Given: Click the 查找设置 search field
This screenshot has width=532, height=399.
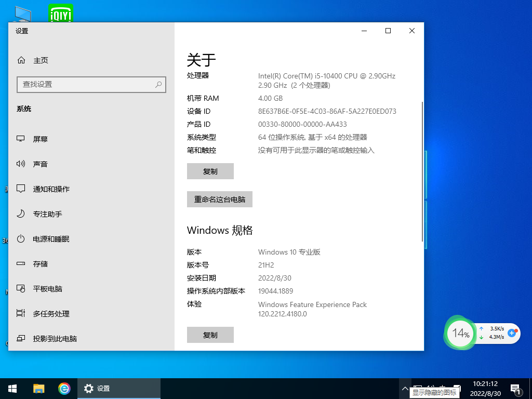Looking at the screenshot, I should point(91,84).
